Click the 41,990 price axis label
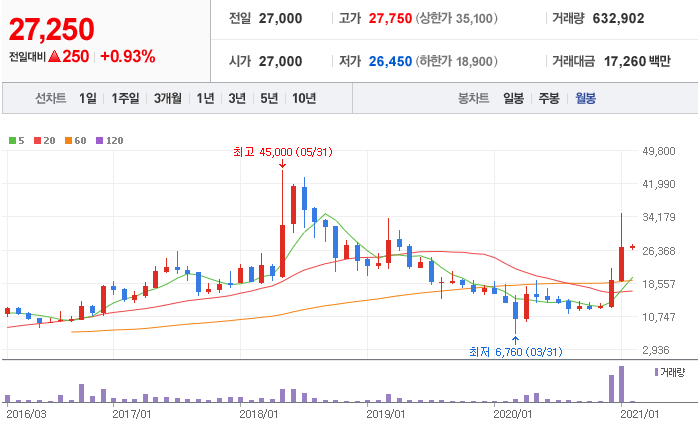The image size is (698, 427). (x=659, y=184)
